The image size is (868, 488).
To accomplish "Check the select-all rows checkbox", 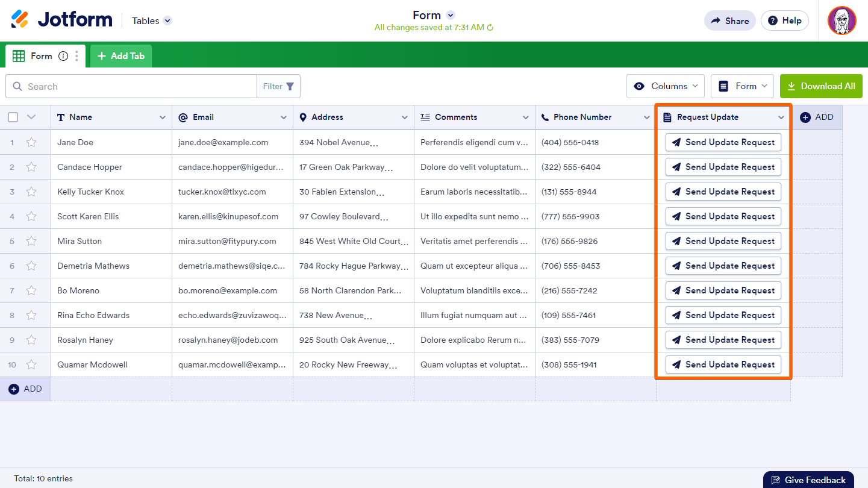I will click(x=13, y=117).
